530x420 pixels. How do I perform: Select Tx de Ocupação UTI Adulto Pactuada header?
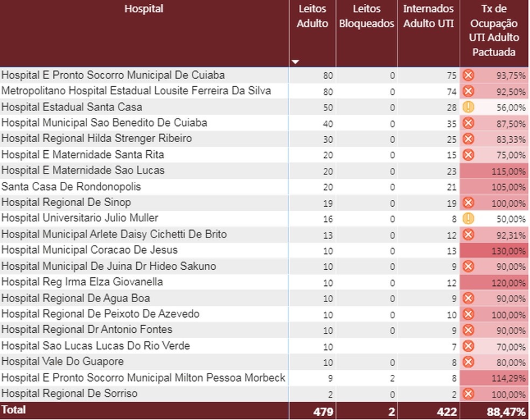(x=494, y=30)
